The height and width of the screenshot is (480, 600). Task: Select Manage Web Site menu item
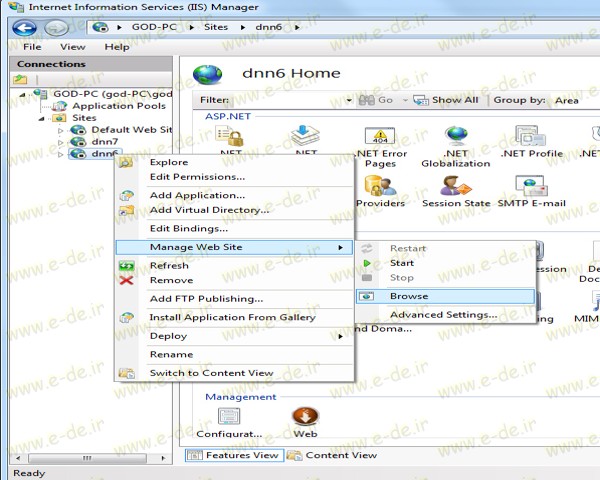point(234,247)
